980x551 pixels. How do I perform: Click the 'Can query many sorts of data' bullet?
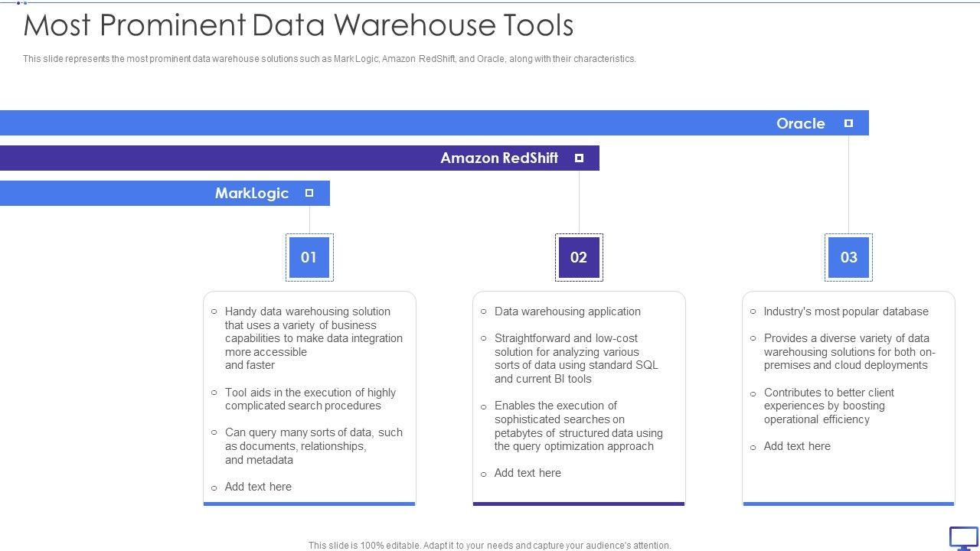[314, 446]
